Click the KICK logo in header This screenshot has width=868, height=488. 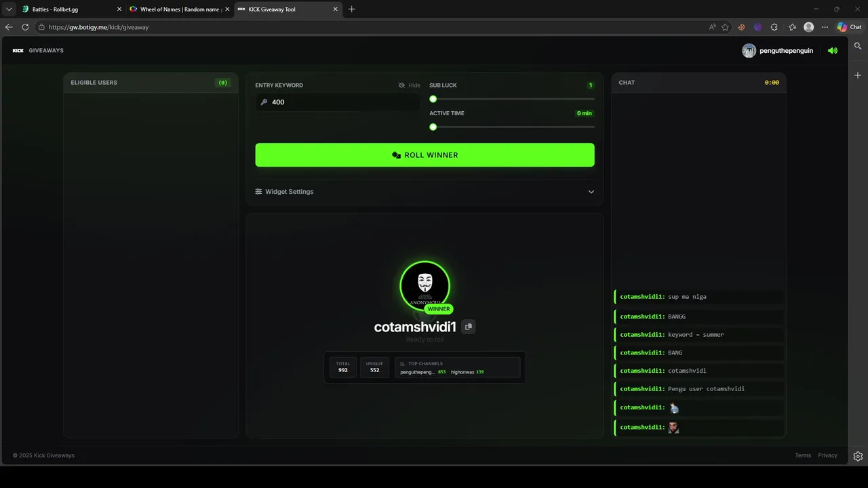click(18, 51)
